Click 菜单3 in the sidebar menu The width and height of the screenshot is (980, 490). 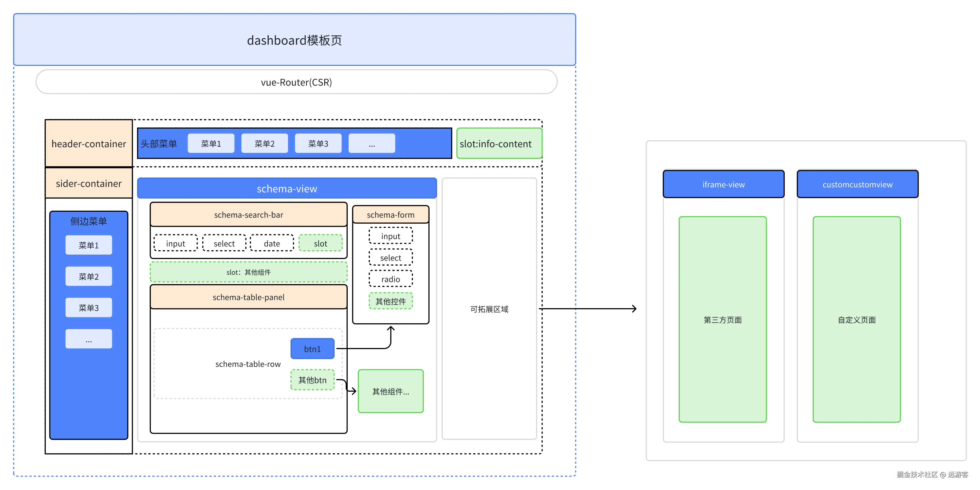89,308
